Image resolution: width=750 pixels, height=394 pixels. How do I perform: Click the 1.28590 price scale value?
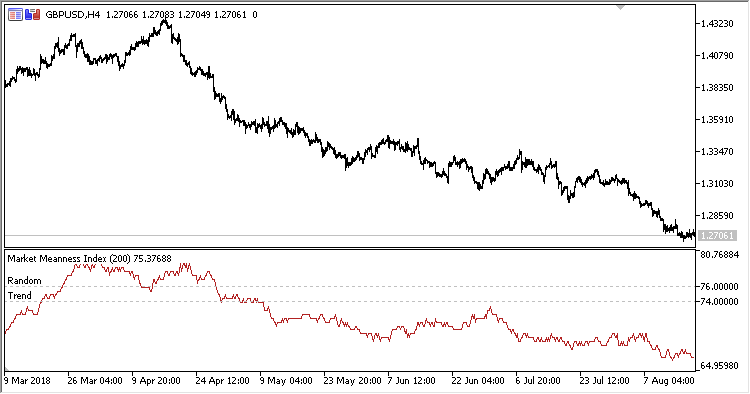(x=717, y=216)
